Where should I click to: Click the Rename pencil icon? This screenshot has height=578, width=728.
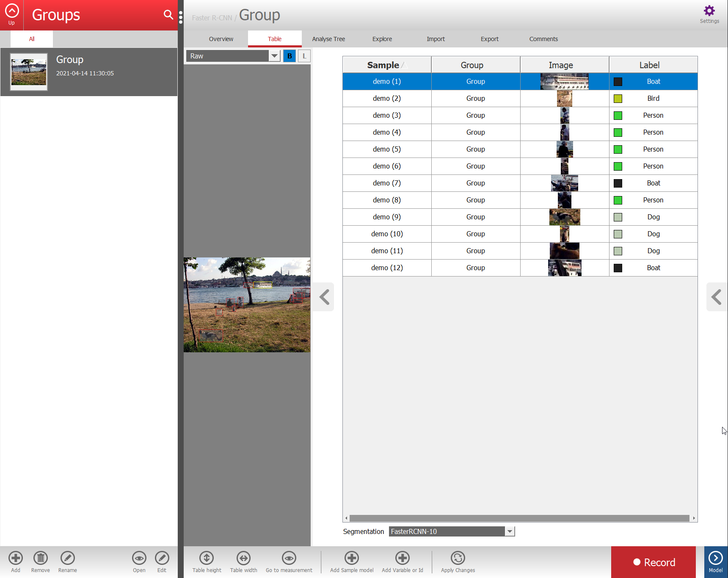[67, 558]
